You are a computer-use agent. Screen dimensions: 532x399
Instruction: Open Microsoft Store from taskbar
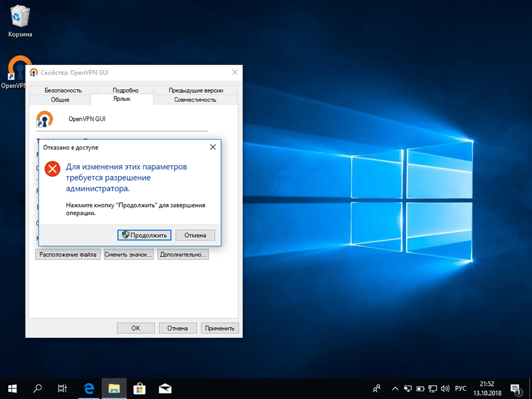139,388
